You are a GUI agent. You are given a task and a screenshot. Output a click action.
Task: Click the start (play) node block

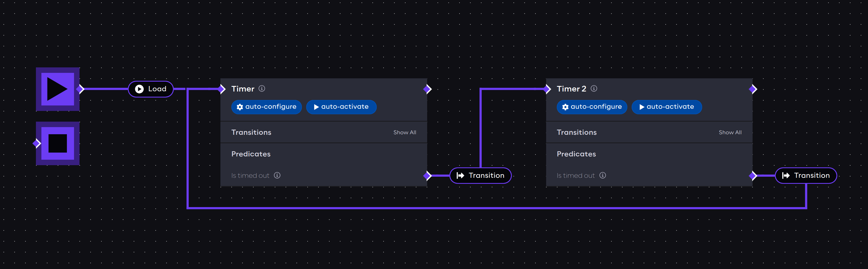(58, 89)
